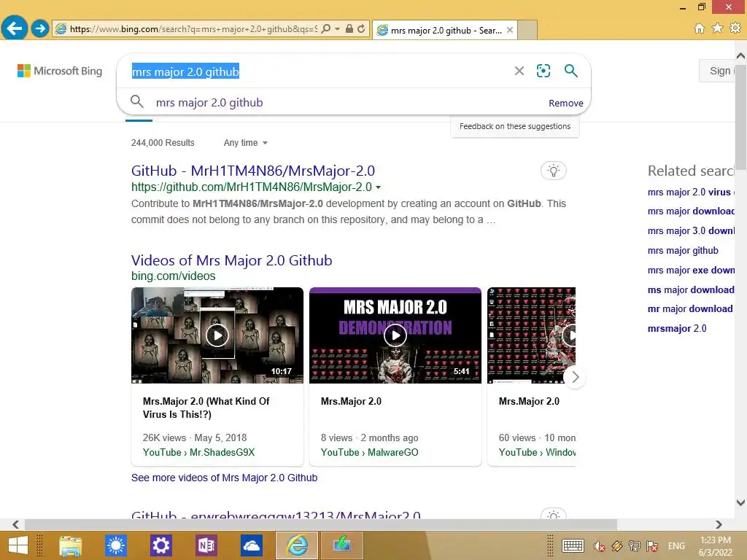The image size is (747, 560).
Task: Clear the search box with the X icon
Action: pos(519,71)
